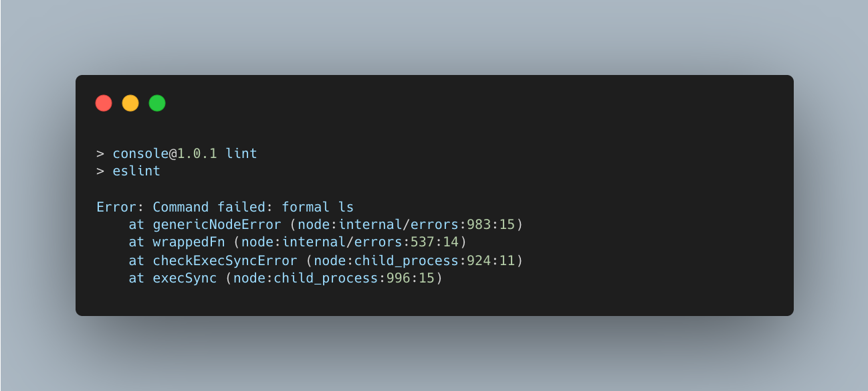Click the red close window dot
This screenshot has width=868, height=391.
click(x=104, y=103)
